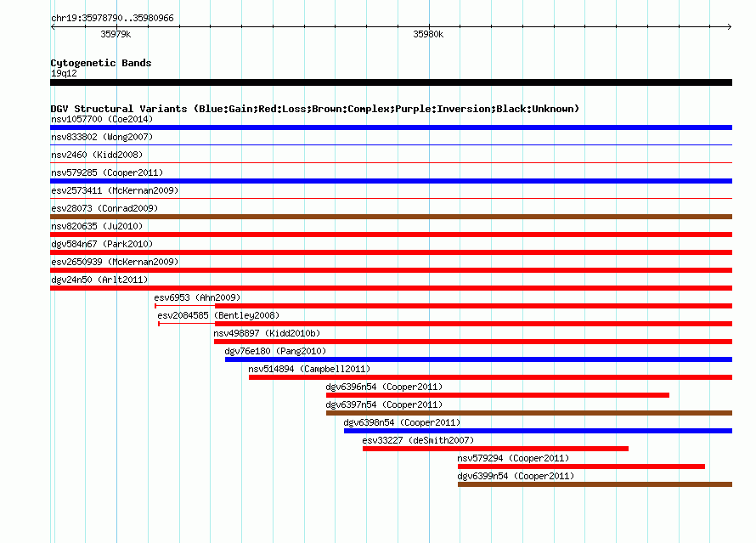Click the nsv1057700 (Coe2014) variant label
The width and height of the screenshot is (756, 543).
point(102,119)
